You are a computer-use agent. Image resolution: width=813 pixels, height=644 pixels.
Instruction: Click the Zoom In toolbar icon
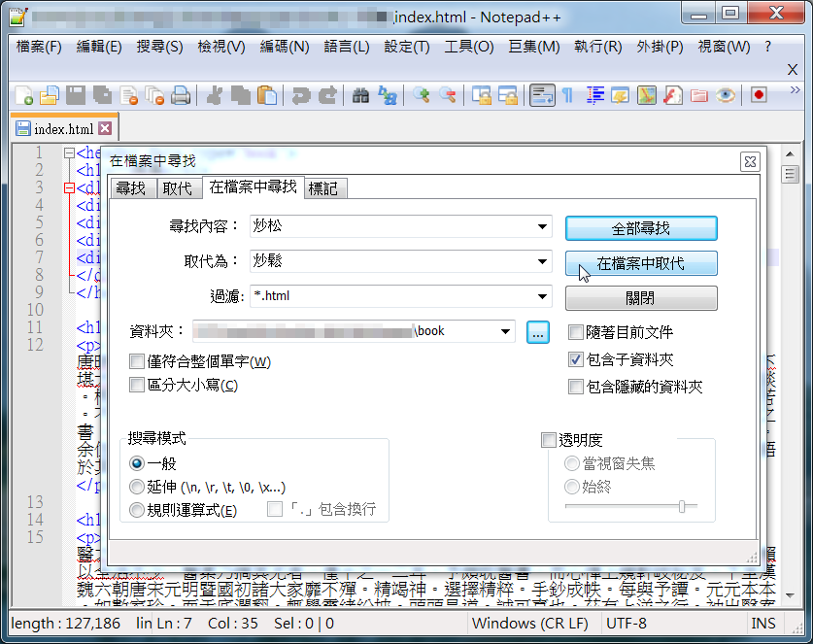point(421,95)
